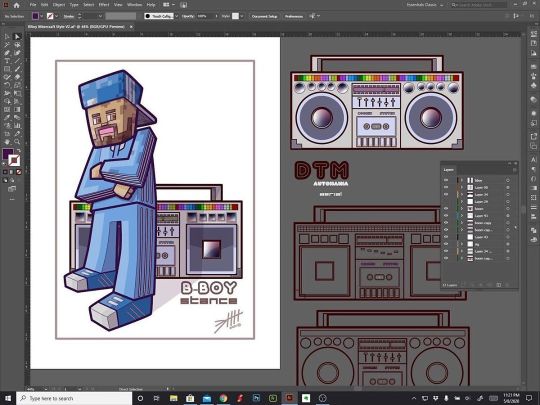This screenshot has width=540, height=405.
Task: Select the Direct Selection tool
Action: [17, 37]
